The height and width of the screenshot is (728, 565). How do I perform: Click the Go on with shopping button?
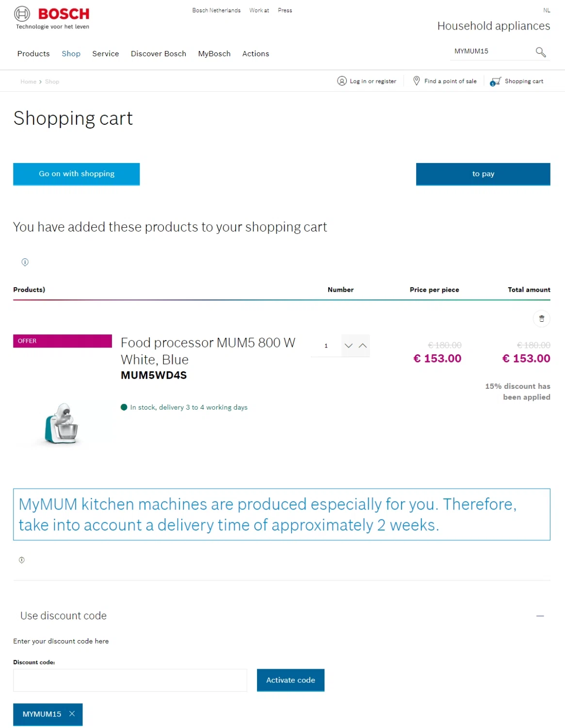coord(77,174)
